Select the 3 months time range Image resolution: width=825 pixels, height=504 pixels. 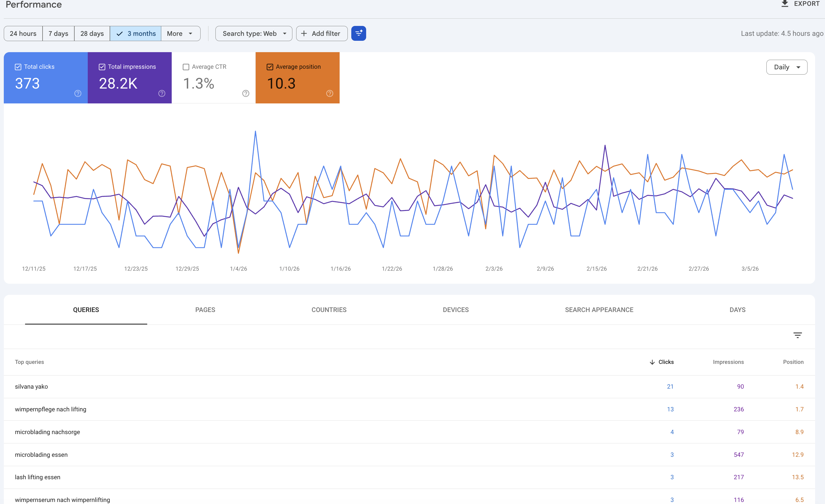pos(135,34)
